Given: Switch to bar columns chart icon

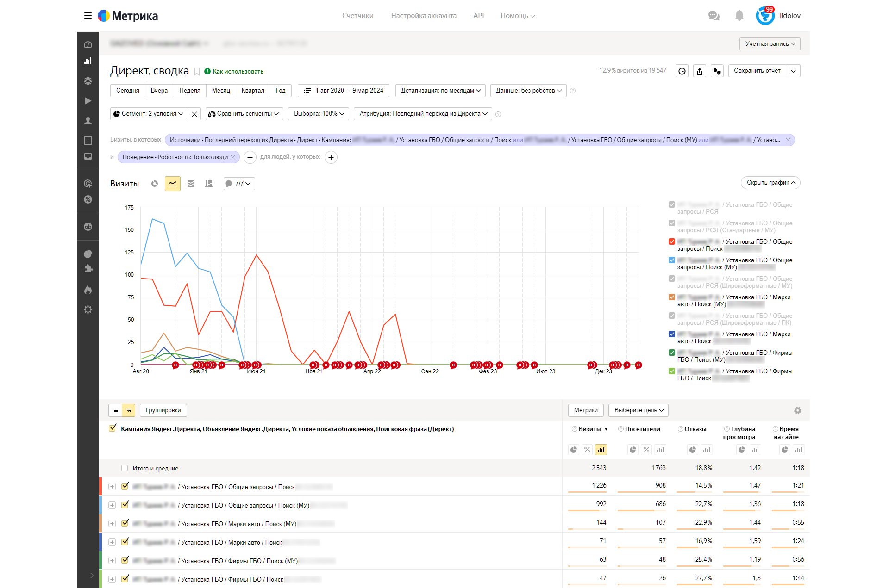Looking at the screenshot, I should click(x=209, y=184).
